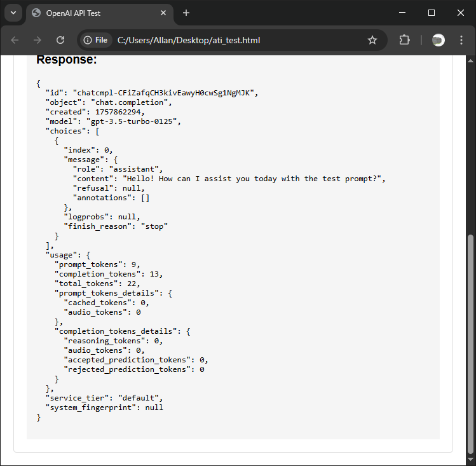Viewport: 476px width, 466px height.
Task: Click the scrollbar down arrow
Action: (x=470, y=459)
